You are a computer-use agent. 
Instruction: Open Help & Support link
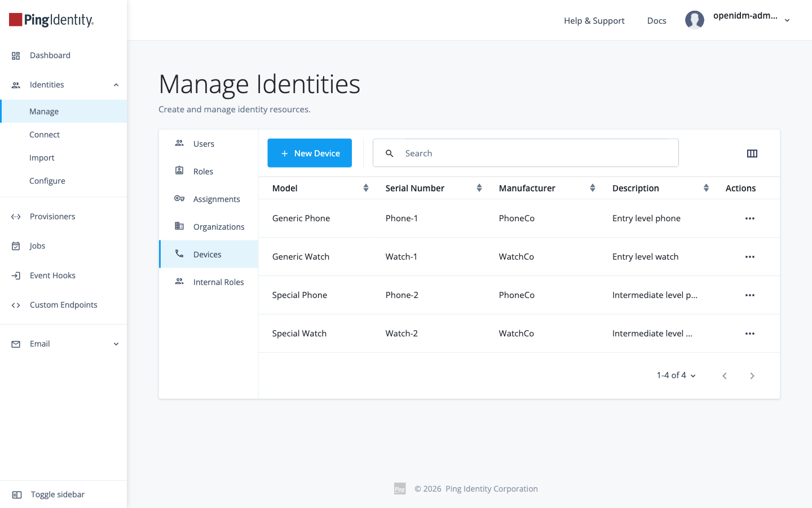[594, 20]
